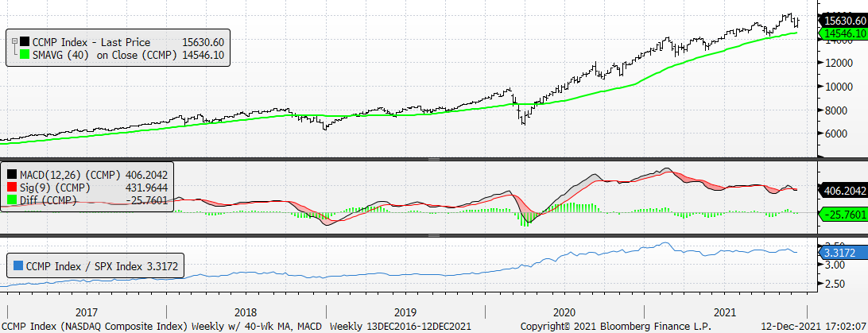Click the black CCMP Index Last Price swatch
Viewport: 868px width, 333px height.
click(x=25, y=42)
